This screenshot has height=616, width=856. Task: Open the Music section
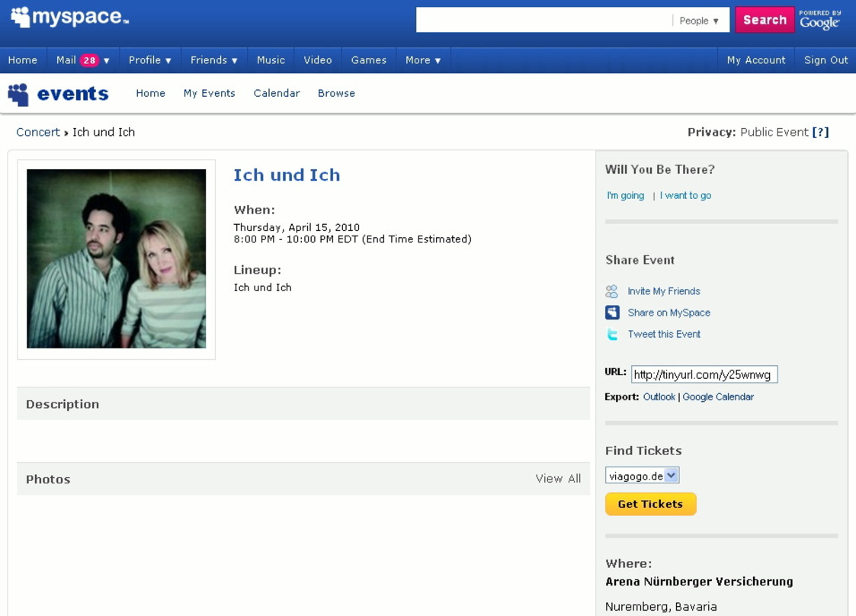coord(271,60)
